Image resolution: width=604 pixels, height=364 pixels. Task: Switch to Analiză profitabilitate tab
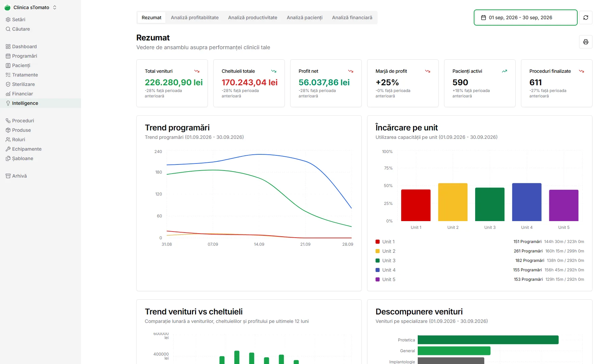point(195,18)
